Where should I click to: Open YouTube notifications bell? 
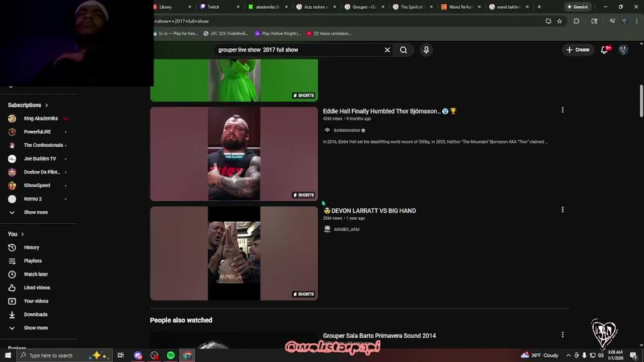tap(605, 50)
